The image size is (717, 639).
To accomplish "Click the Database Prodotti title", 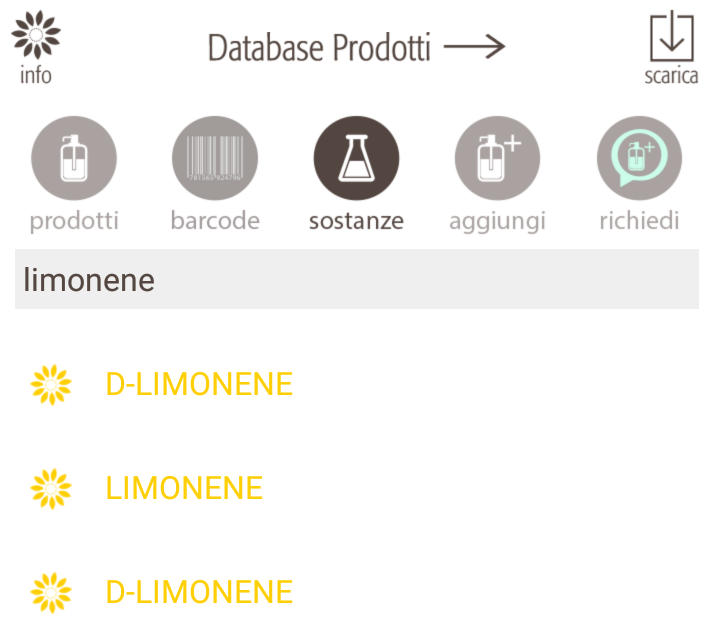I will [319, 47].
